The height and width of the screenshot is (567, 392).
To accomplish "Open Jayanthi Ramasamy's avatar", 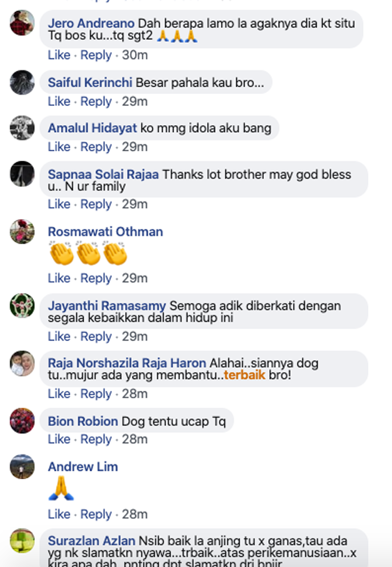I will coord(22,306).
